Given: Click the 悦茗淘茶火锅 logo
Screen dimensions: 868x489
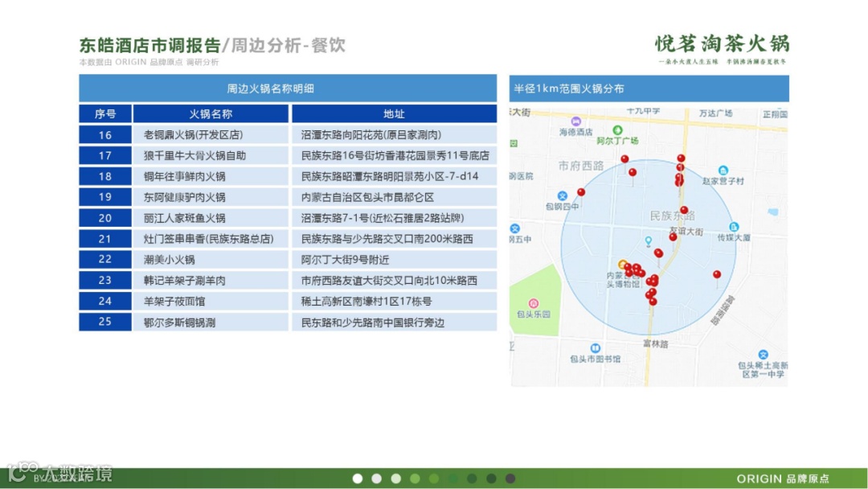Looking at the screenshot, I should [723, 49].
